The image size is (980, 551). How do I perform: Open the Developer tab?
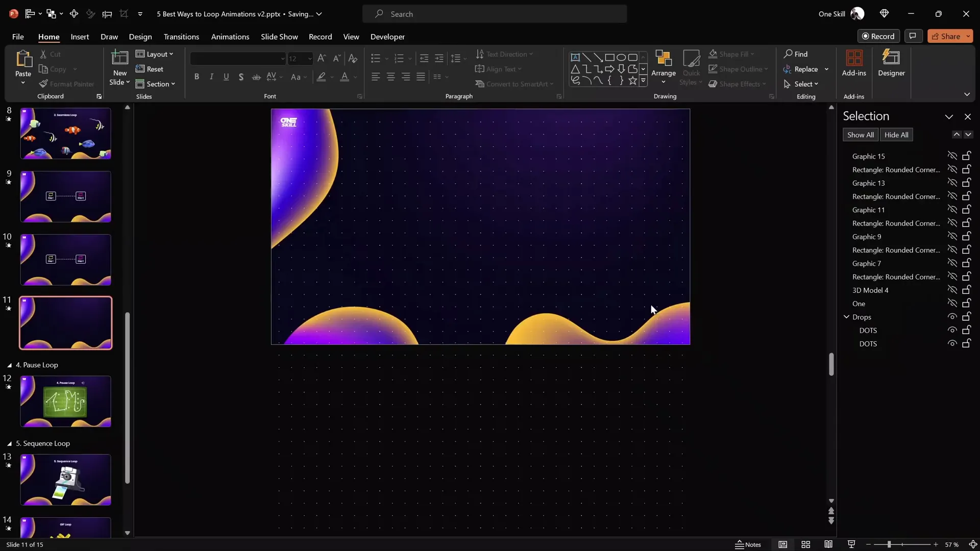pyautogui.click(x=387, y=37)
